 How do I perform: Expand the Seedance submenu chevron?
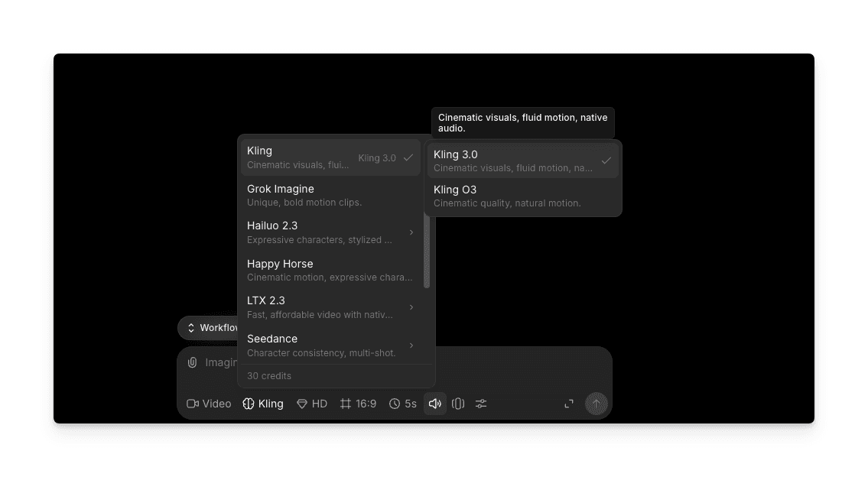[411, 346]
